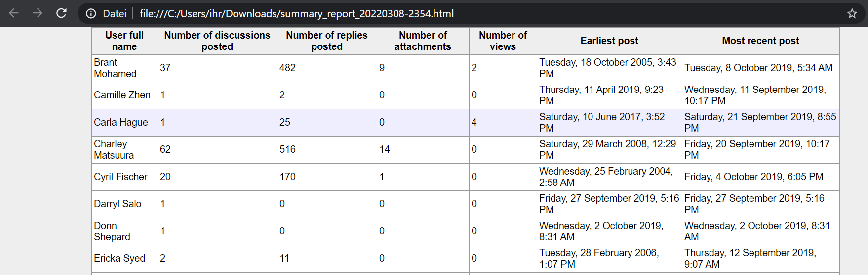Click Cyril Fischer's replies count 170
Viewport: 868px width, 275px height.
tap(287, 177)
